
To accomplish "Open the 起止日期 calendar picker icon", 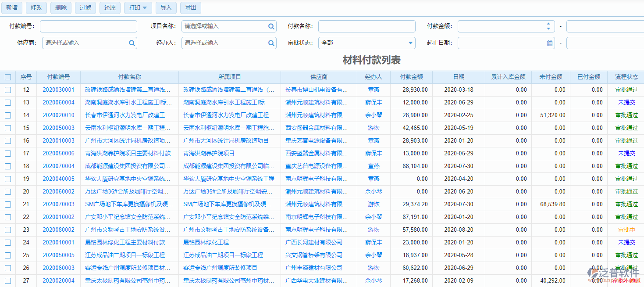I will click(551, 43).
